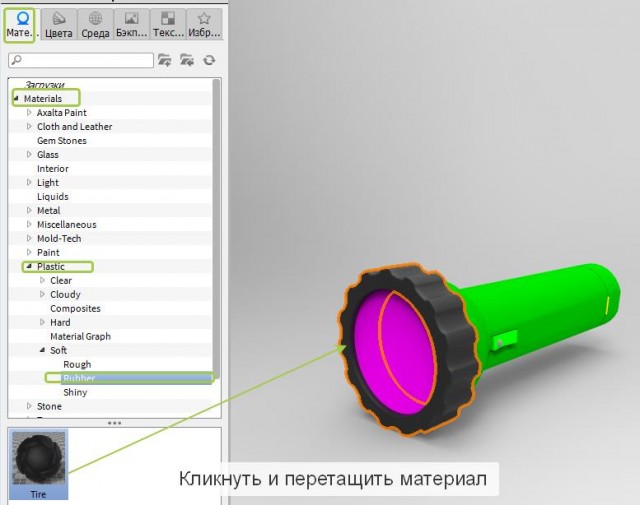This screenshot has width=640, height=505.
Task: Select the Interior folder
Action: [x=53, y=168]
